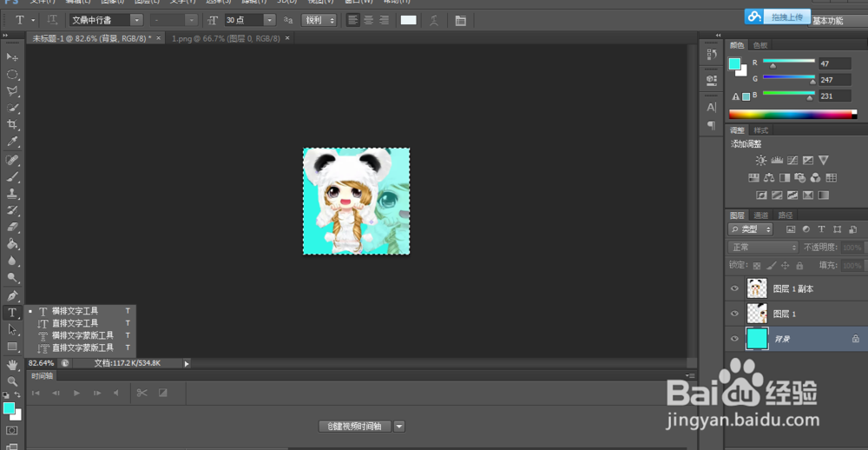Viewport: 868px width, 450px height.
Task: Open Create Warped Text option
Action: (x=435, y=21)
